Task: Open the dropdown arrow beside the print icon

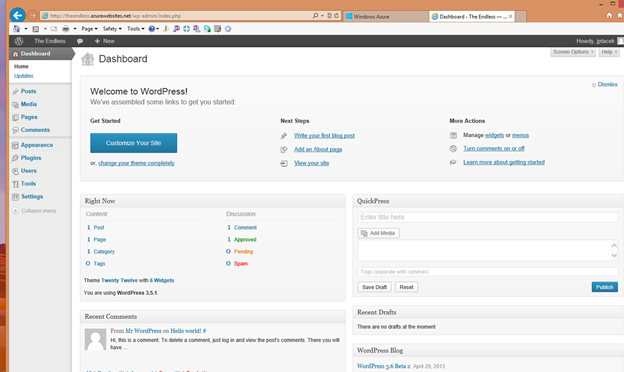Action: (75, 29)
